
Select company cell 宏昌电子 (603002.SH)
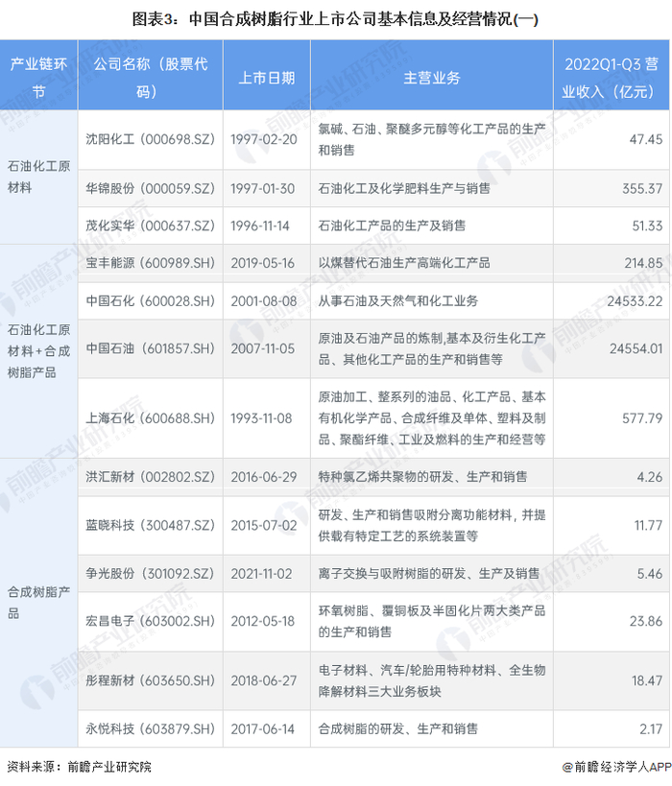[x=150, y=621]
